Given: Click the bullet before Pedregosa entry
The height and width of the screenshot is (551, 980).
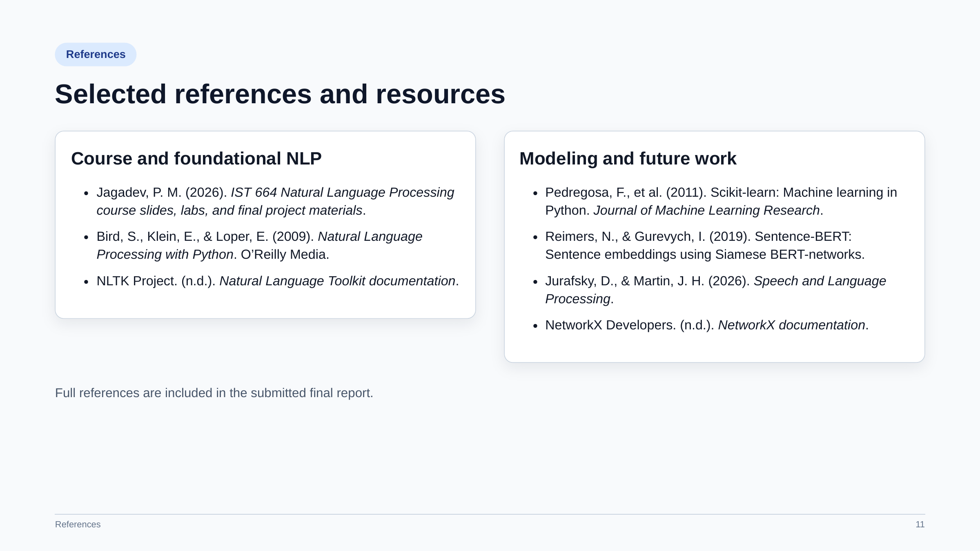Looking at the screenshot, I should [x=535, y=193].
